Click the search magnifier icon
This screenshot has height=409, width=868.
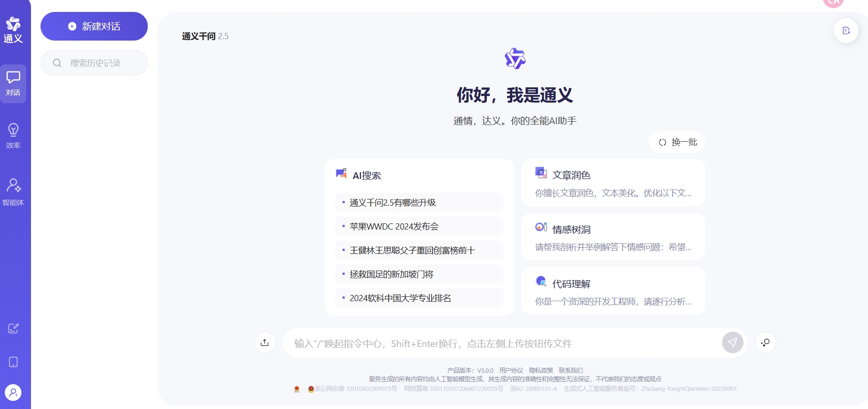coord(57,63)
